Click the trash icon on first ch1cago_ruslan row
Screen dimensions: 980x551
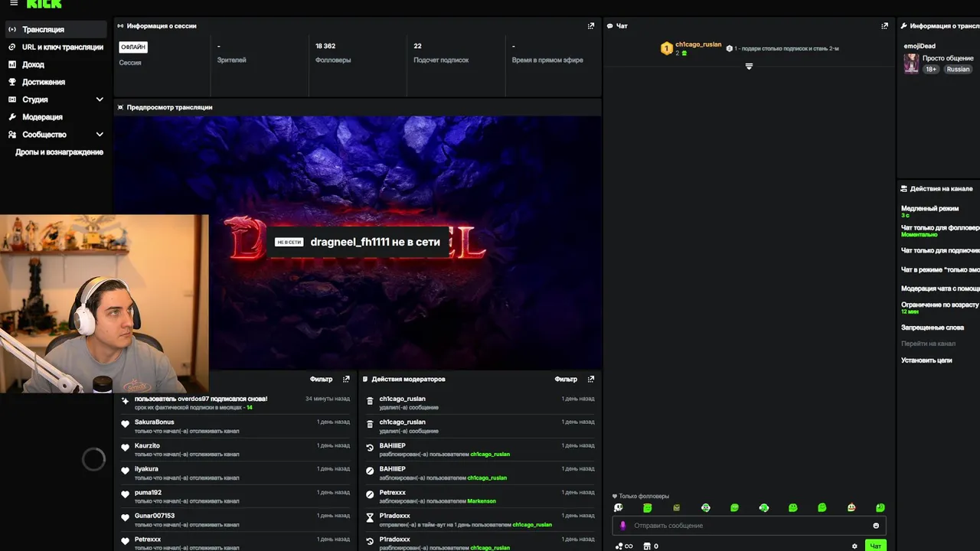pyautogui.click(x=370, y=400)
